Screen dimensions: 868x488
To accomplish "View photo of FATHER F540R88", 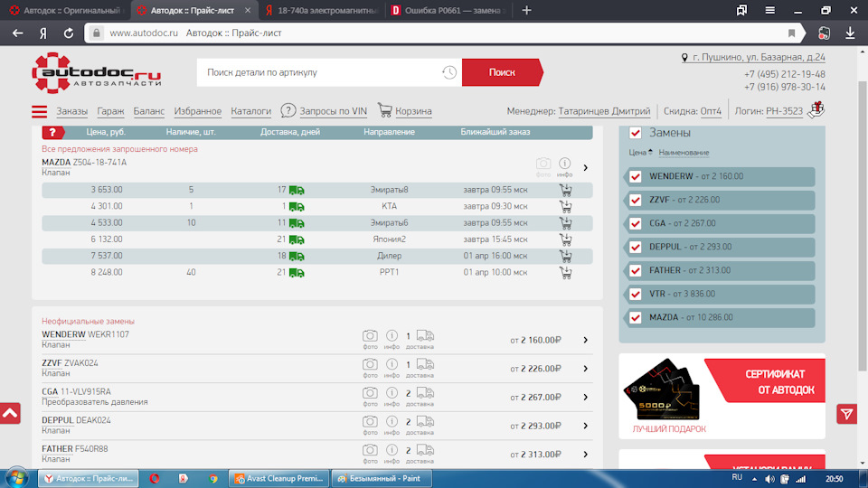I will pyautogui.click(x=370, y=454).
